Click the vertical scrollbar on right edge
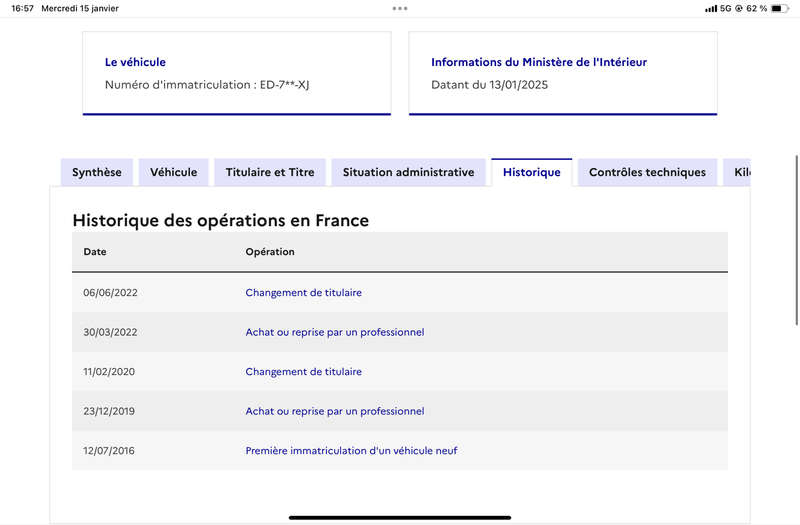 click(x=796, y=240)
